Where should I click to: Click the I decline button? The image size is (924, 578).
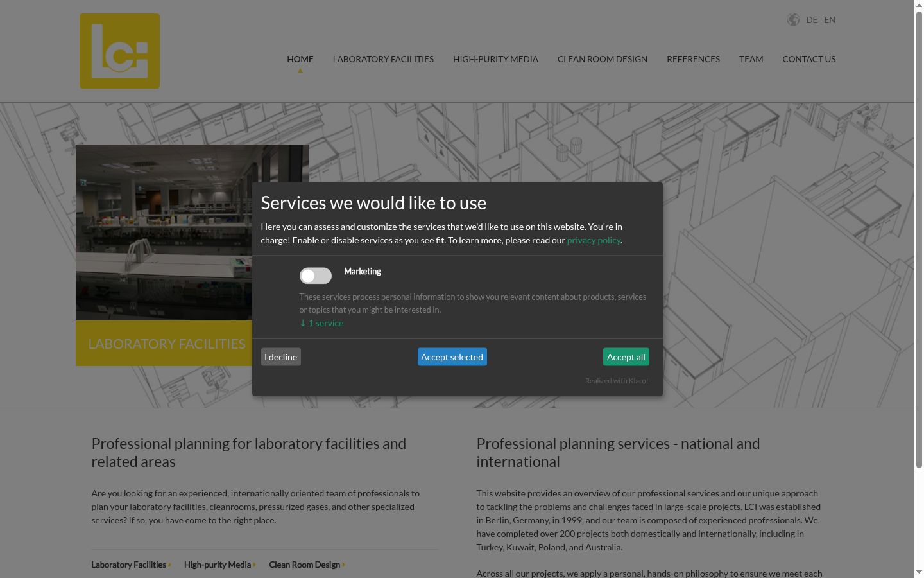click(281, 357)
